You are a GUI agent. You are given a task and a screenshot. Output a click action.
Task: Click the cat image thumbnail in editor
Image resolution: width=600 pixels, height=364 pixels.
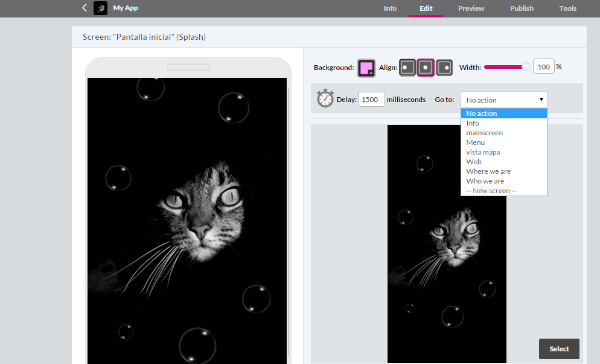click(x=447, y=243)
